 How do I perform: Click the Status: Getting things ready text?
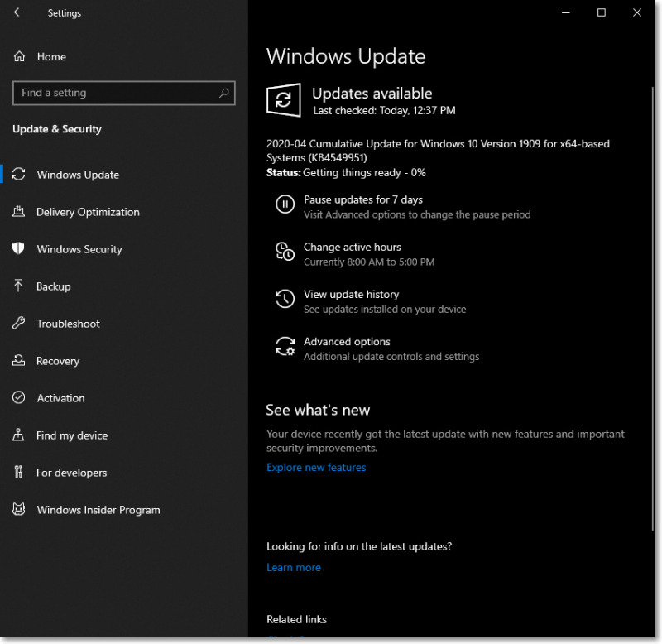click(346, 172)
